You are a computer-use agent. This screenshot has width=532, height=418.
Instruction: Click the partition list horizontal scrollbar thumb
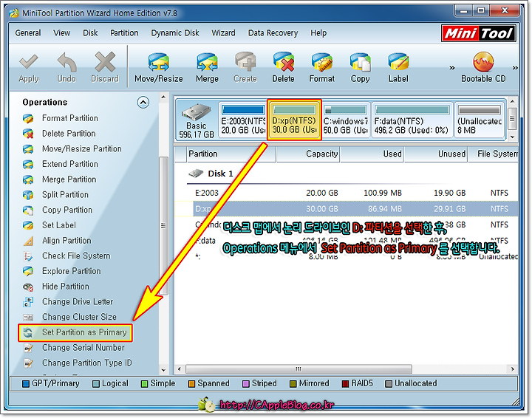(299, 369)
